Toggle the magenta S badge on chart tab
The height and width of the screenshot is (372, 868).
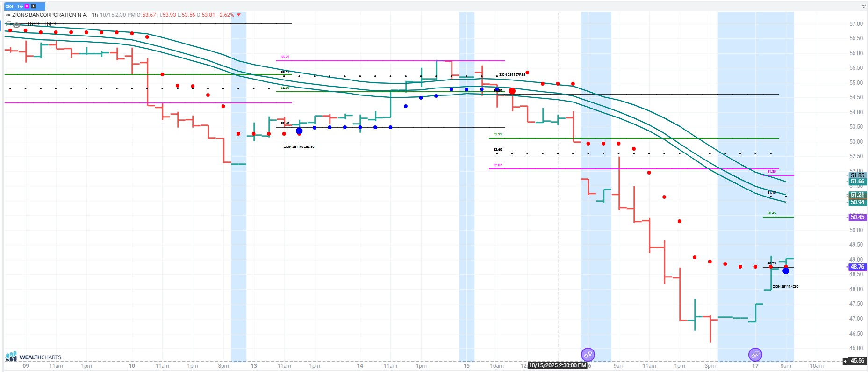(27, 7)
